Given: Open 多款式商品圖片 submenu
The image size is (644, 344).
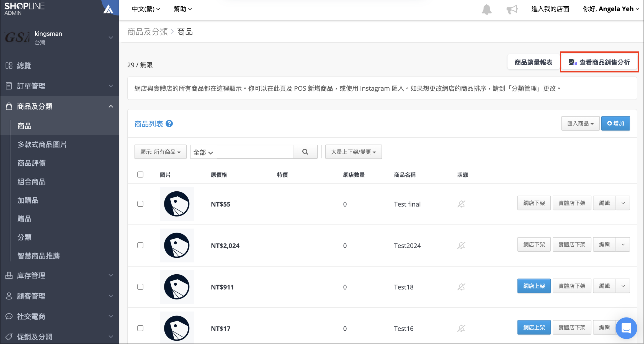Looking at the screenshot, I should pyautogui.click(x=42, y=145).
